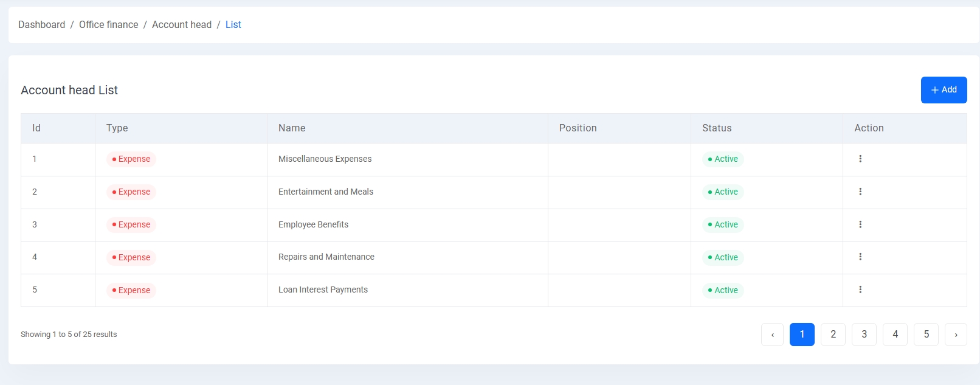Screen dimensions: 980x385
Task: Select List breadcrumb item
Action: [x=233, y=25]
